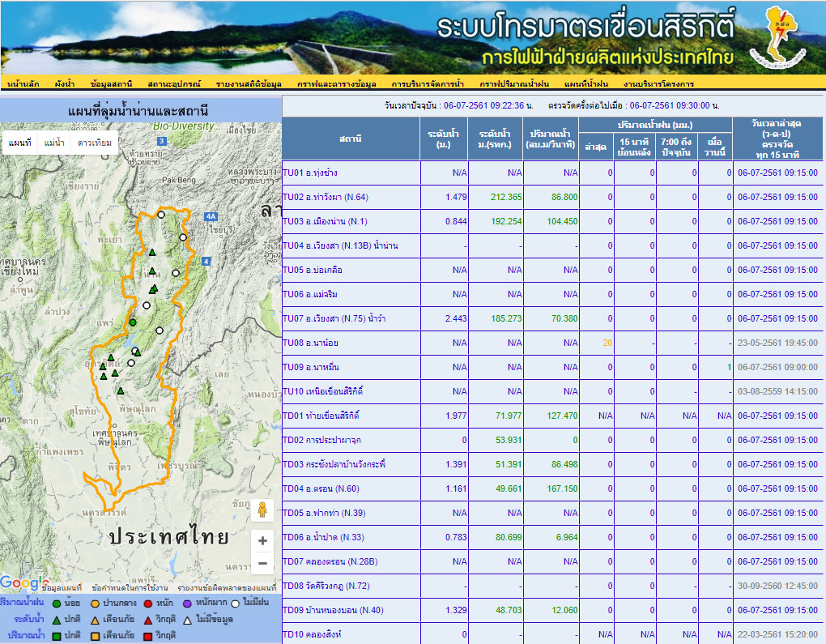
Task: Click the Google logo on the map
Action: tap(23, 582)
